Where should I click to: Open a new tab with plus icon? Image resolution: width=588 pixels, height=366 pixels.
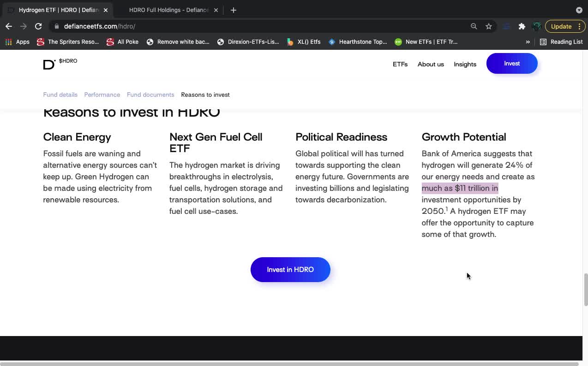click(x=234, y=10)
